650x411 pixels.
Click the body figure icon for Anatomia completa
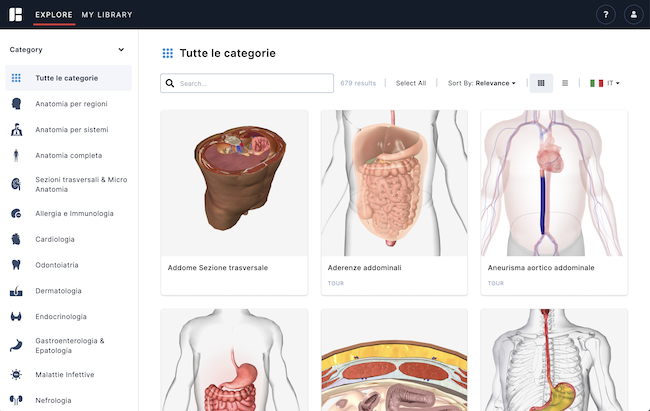pos(16,156)
